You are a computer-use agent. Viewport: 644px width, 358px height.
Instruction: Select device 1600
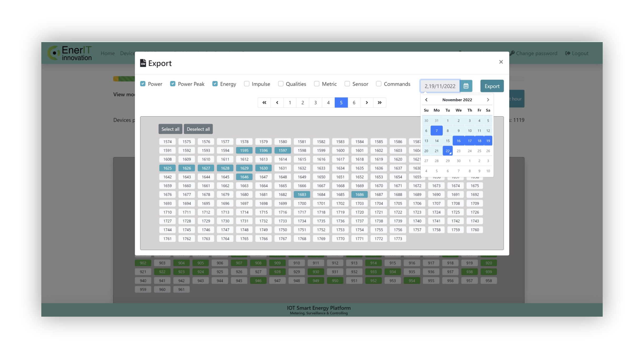pos(340,150)
